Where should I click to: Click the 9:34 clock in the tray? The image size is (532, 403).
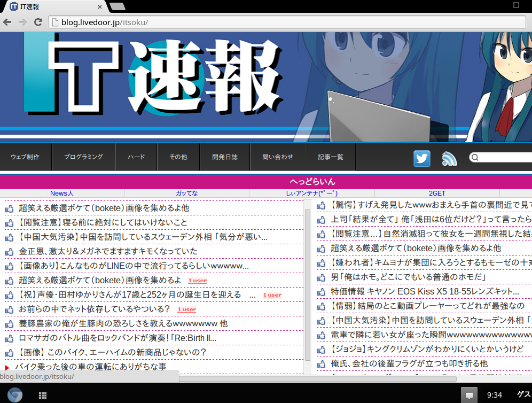coord(494,395)
